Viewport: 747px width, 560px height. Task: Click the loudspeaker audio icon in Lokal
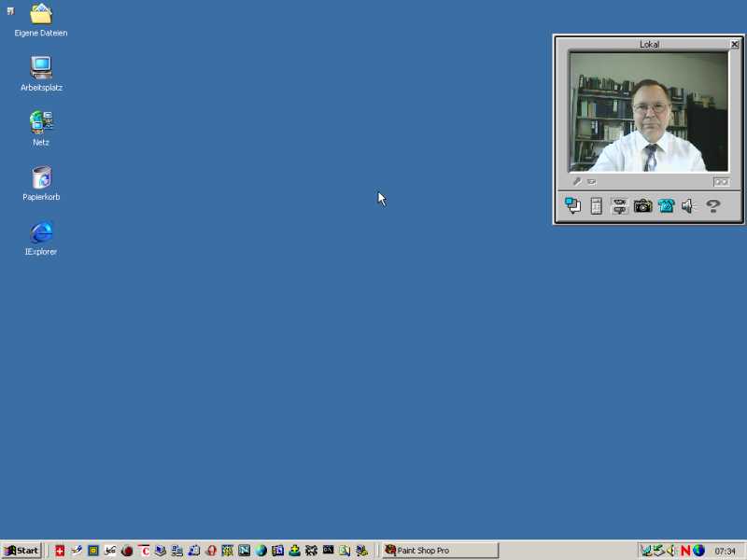pyautogui.click(x=688, y=205)
